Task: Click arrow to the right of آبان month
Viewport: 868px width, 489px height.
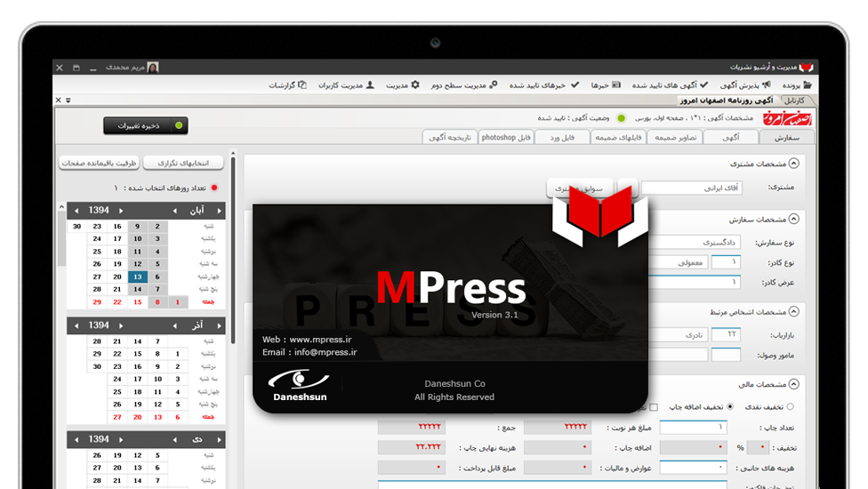Action: click(219, 211)
